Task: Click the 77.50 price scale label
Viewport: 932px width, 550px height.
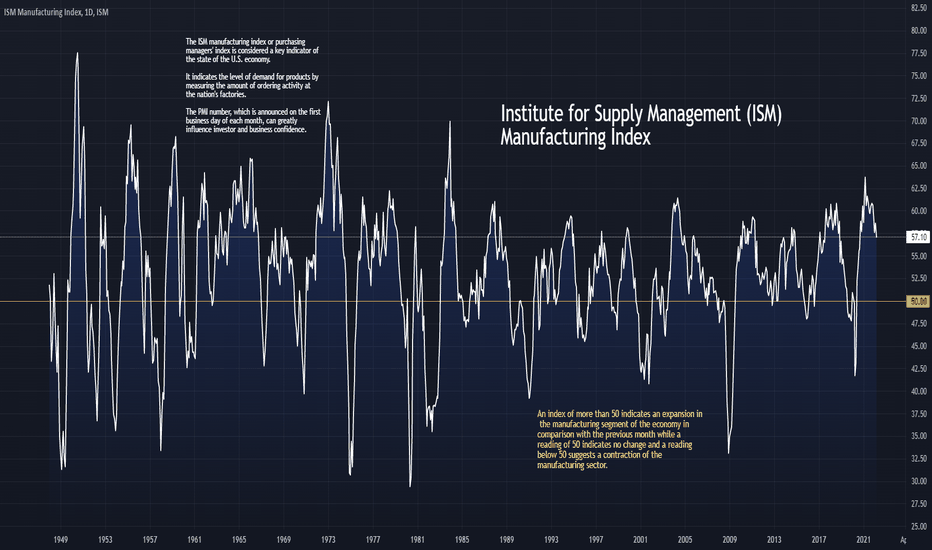Action: 918,53
